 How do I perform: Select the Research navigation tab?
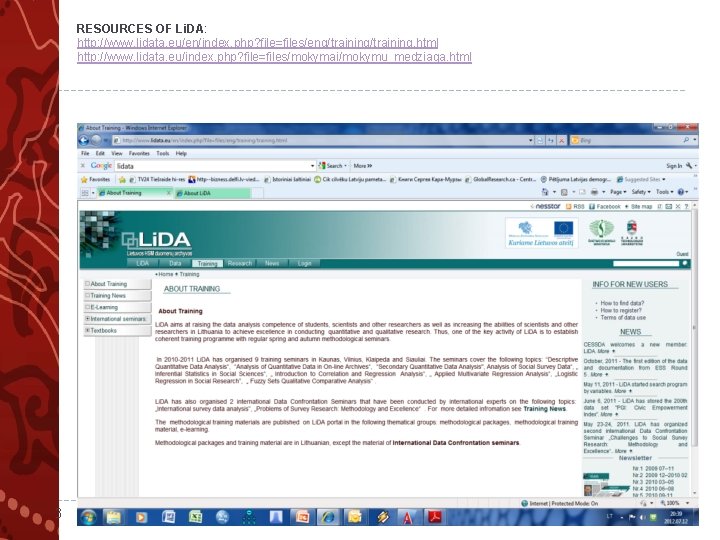click(240, 263)
